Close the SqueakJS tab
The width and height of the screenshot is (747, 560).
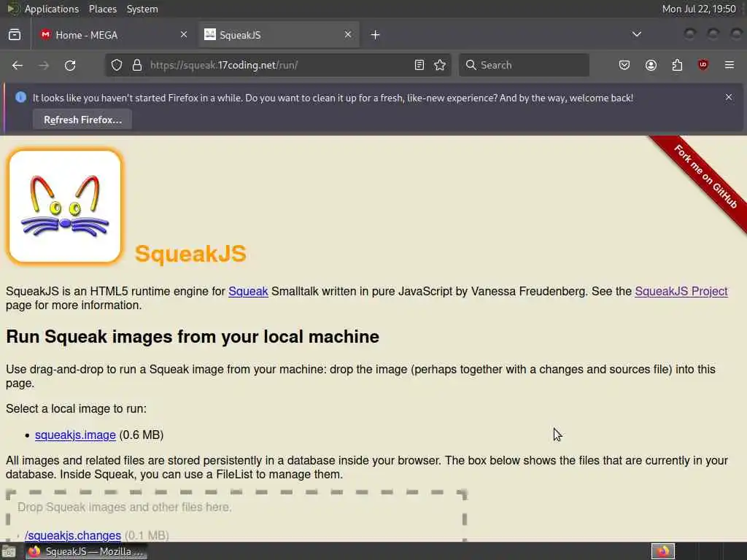[x=348, y=34]
